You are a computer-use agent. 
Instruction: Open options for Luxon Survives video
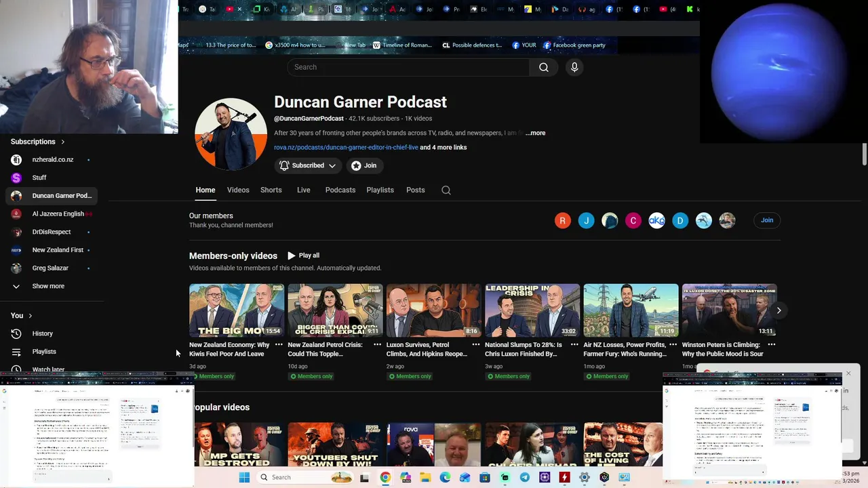pyautogui.click(x=476, y=345)
